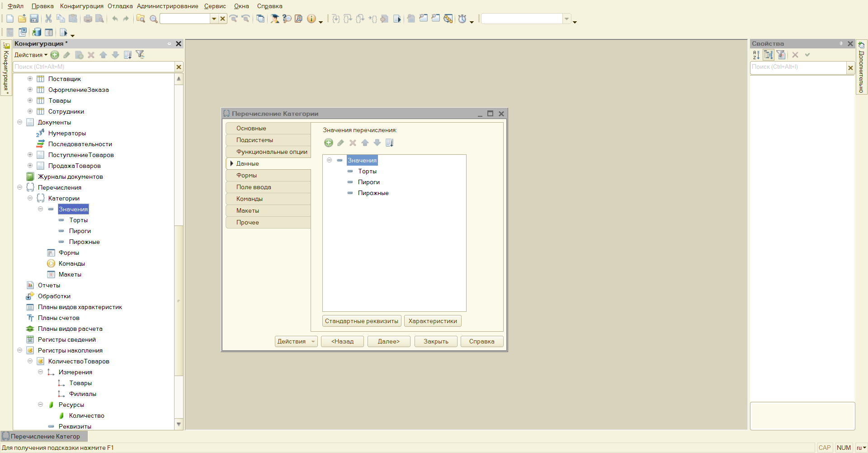
Task: Clear the Configuration panel search field
Action: pos(179,67)
